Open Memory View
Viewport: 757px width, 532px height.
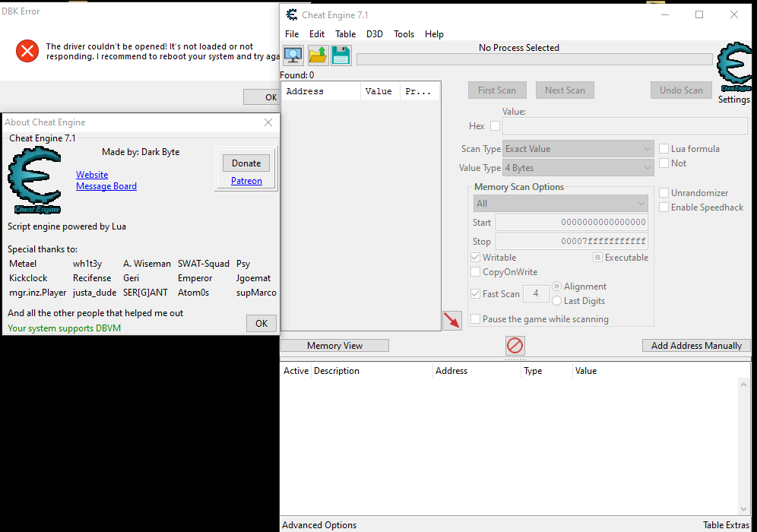coord(334,346)
